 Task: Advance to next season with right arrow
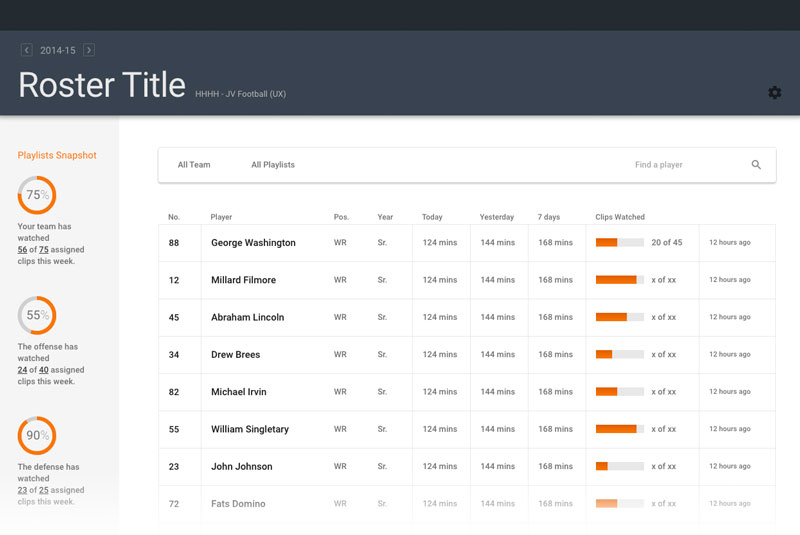pos(89,50)
